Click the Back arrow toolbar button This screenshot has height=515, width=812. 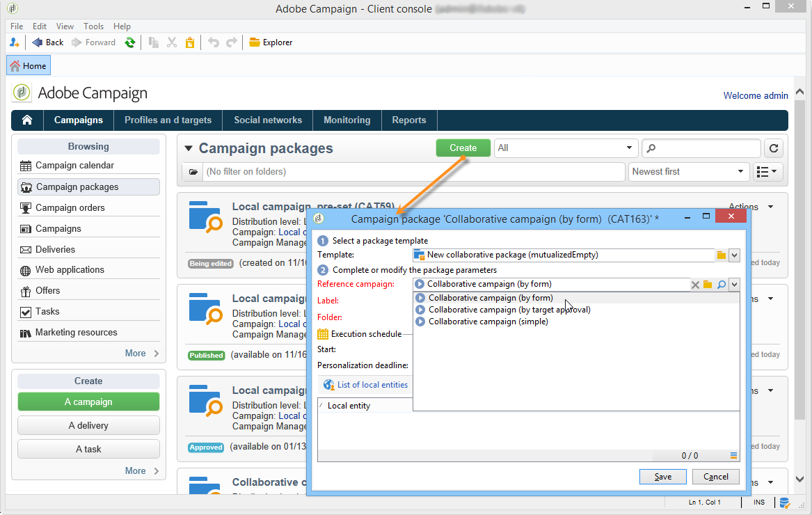tap(47, 42)
